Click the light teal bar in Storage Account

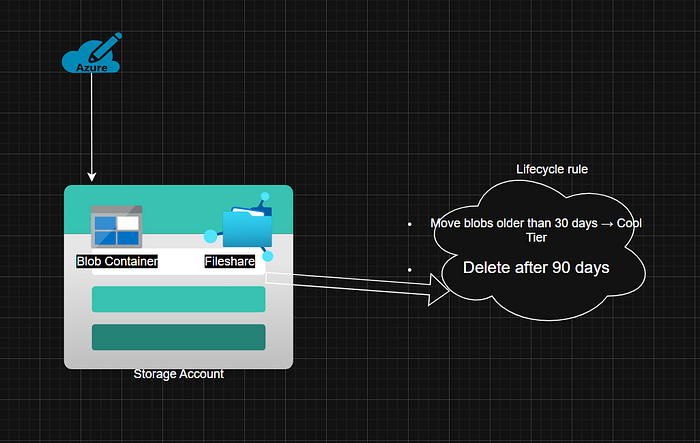coord(178,299)
